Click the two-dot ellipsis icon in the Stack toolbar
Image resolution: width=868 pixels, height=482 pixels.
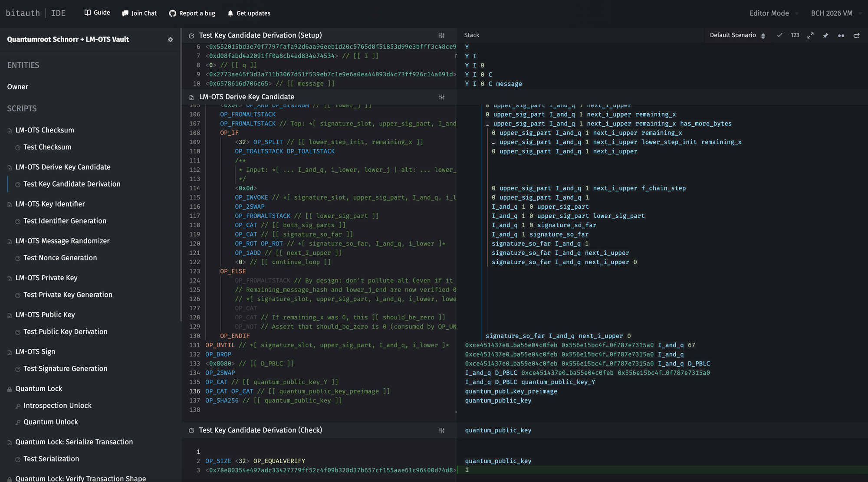click(x=841, y=36)
